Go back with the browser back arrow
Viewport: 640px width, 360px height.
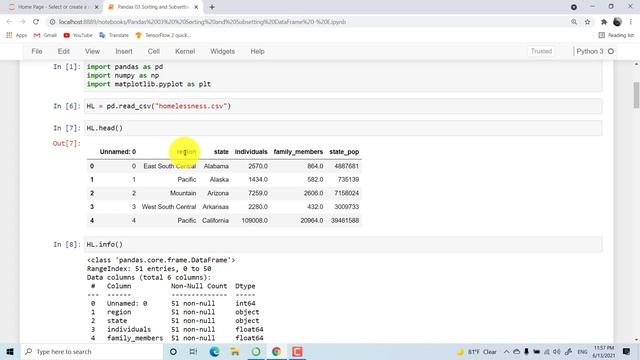tap(9, 22)
